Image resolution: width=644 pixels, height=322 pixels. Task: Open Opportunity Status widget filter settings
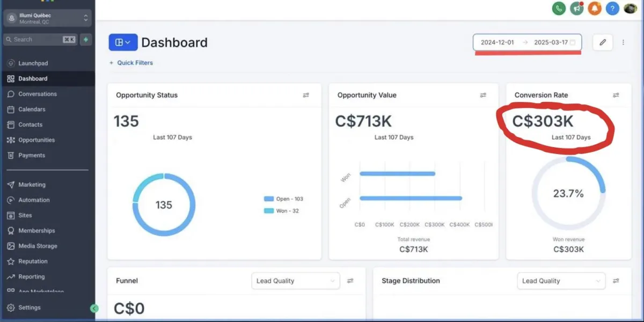click(306, 95)
